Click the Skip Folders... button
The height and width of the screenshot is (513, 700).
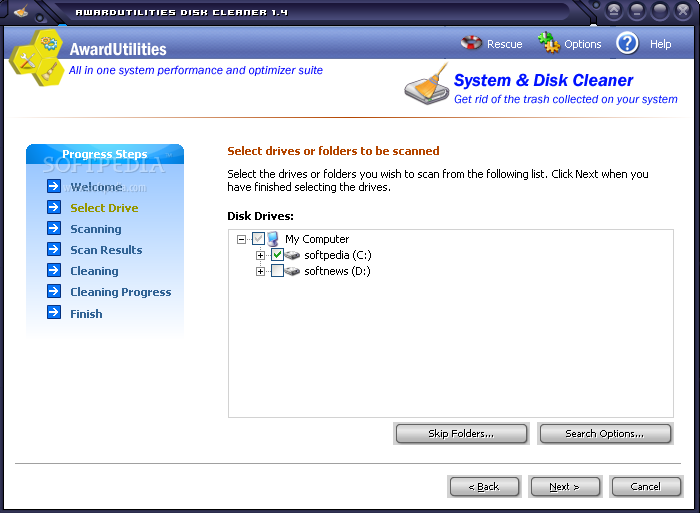tap(461, 434)
